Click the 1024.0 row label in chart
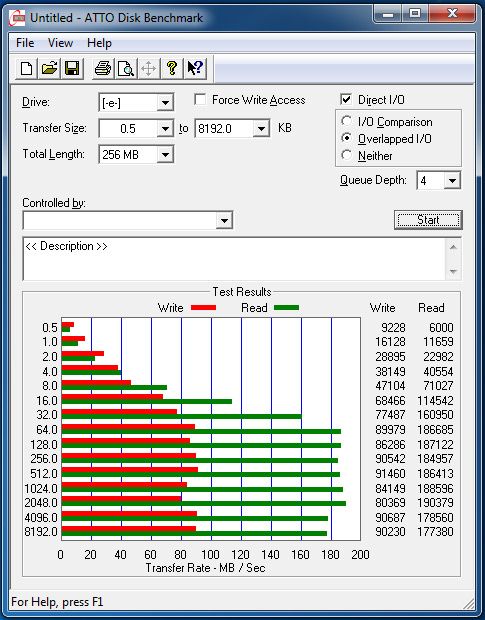 pyautogui.click(x=41, y=488)
